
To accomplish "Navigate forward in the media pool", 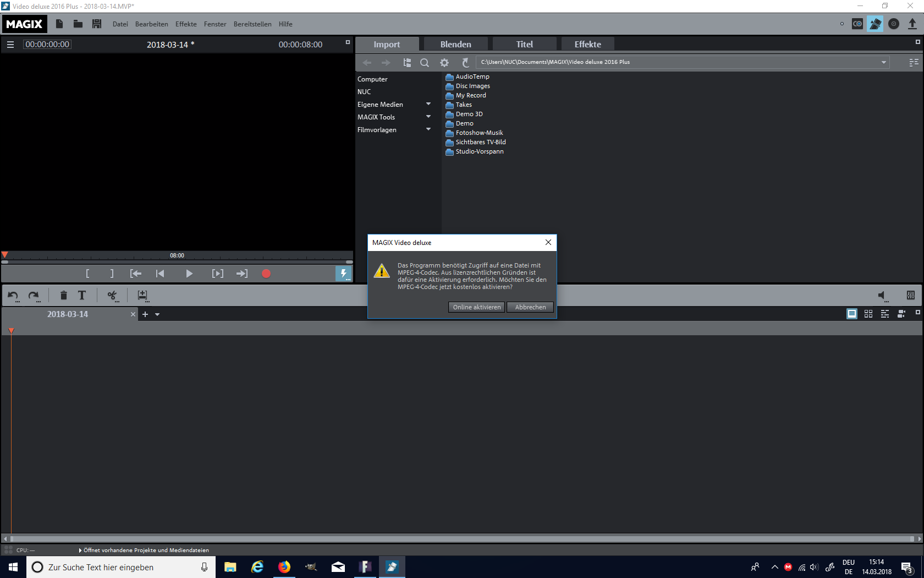I will pos(386,63).
